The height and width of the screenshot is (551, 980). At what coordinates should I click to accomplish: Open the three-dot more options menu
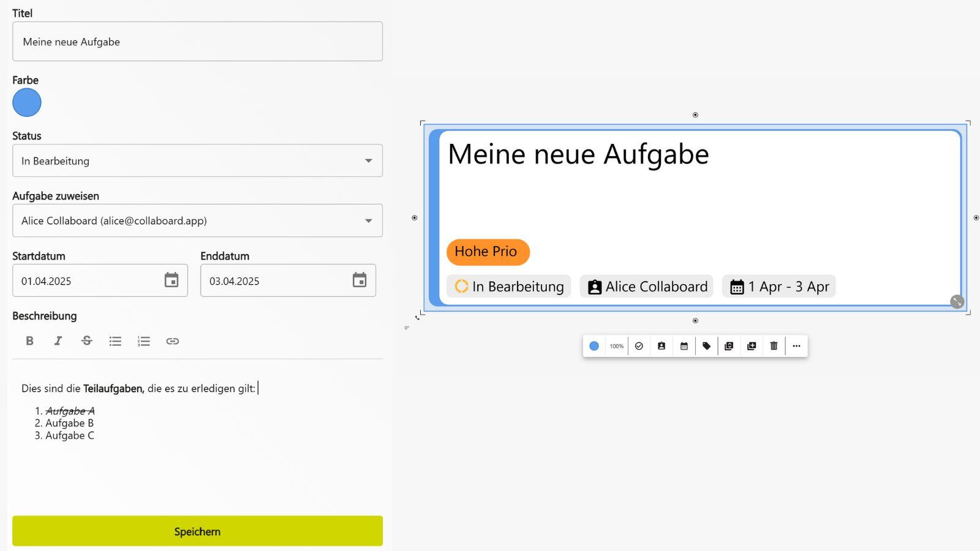[x=796, y=346]
